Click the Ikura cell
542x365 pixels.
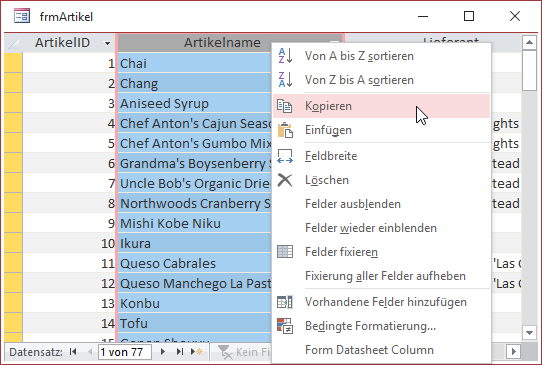tap(195, 243)
